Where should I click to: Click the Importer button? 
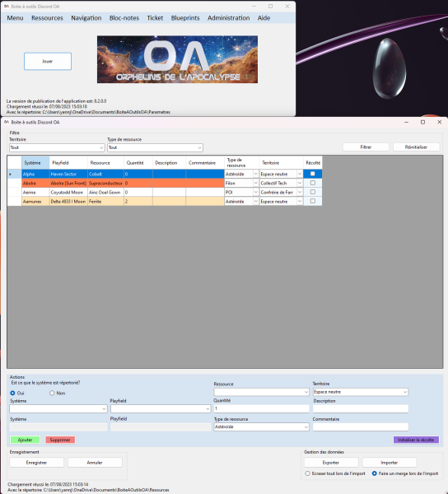coord(390,463)
